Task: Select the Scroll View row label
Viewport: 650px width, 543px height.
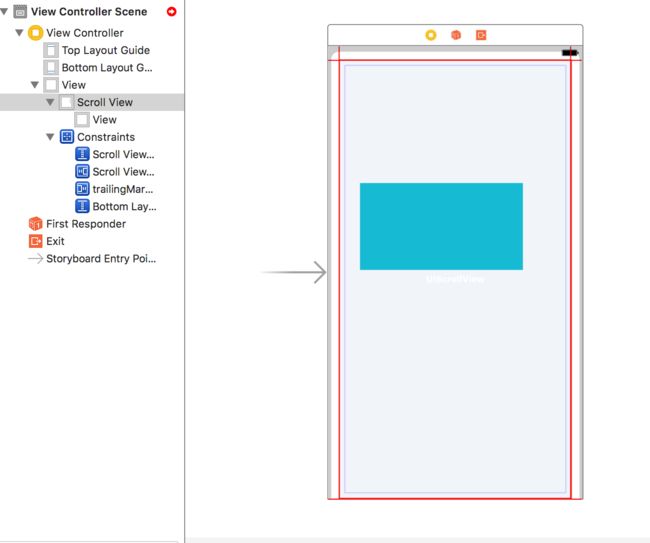Action: click(105, 102)
